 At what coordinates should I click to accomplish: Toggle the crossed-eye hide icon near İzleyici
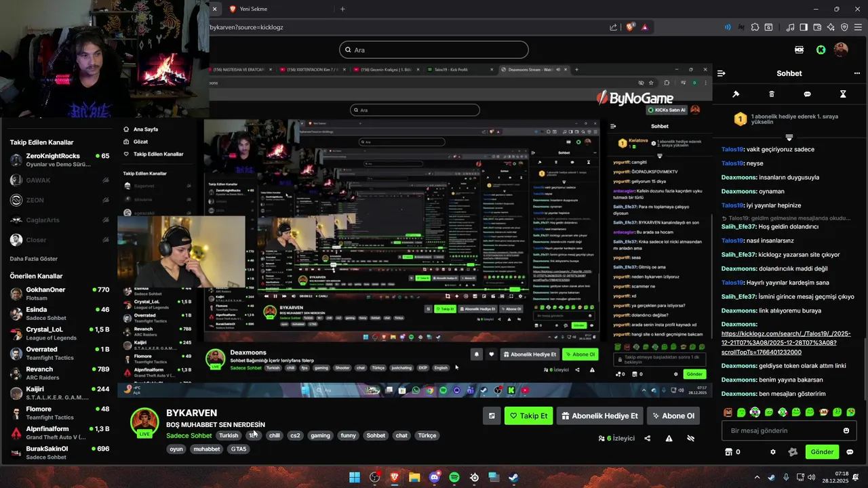pos(690,439)
